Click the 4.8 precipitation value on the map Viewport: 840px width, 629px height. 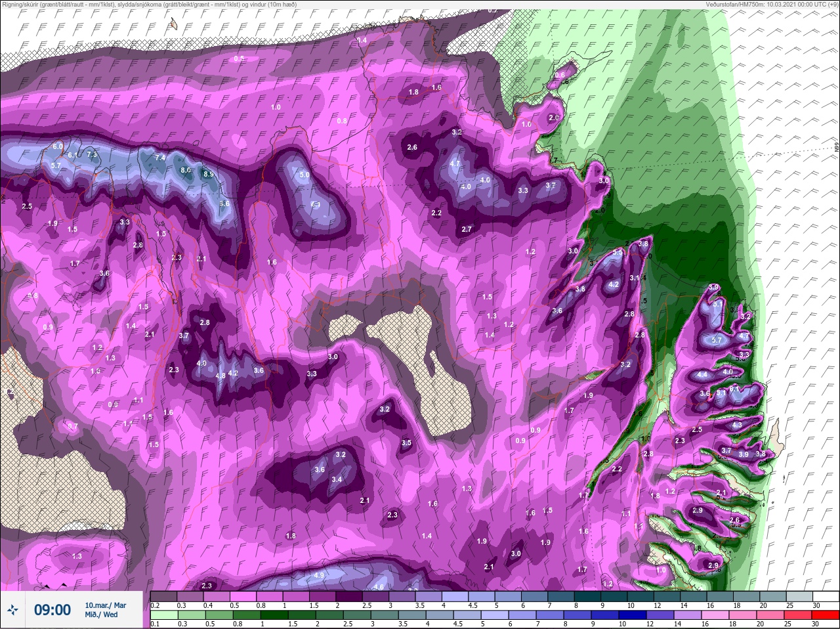tap(220, 376)
